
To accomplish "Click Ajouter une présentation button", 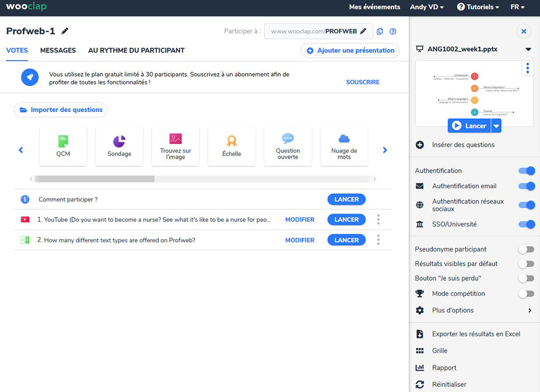I will click(x=350, y=51).
